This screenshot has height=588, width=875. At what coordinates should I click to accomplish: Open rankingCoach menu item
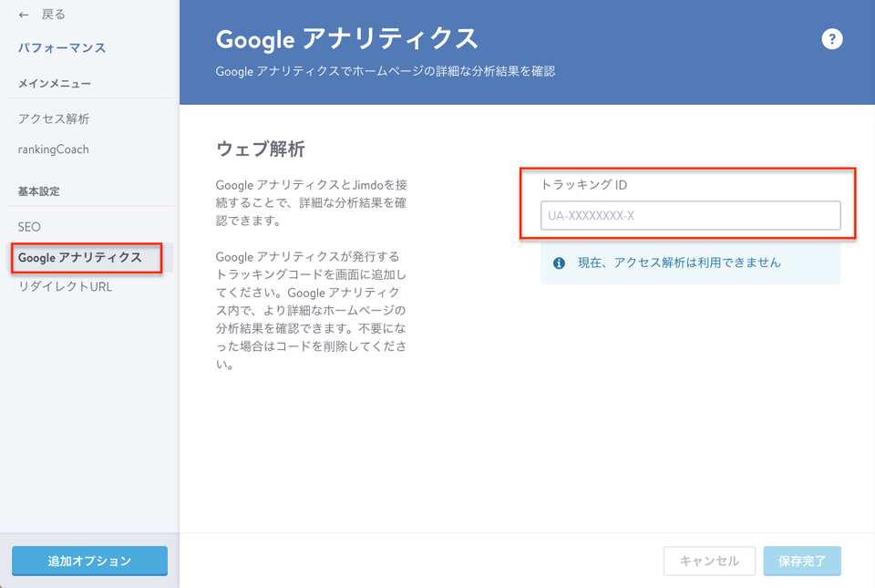pos(54,150)
